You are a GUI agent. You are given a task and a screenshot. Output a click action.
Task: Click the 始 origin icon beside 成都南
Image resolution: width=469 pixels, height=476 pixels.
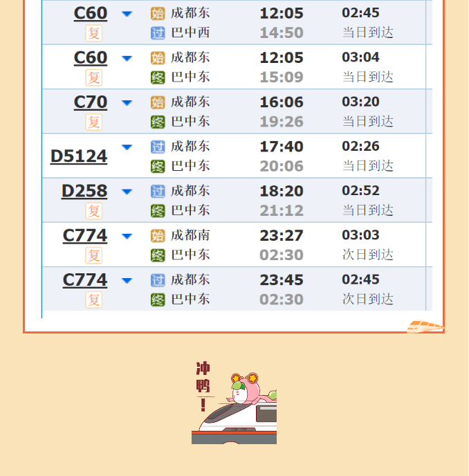[x=158, y=236]
